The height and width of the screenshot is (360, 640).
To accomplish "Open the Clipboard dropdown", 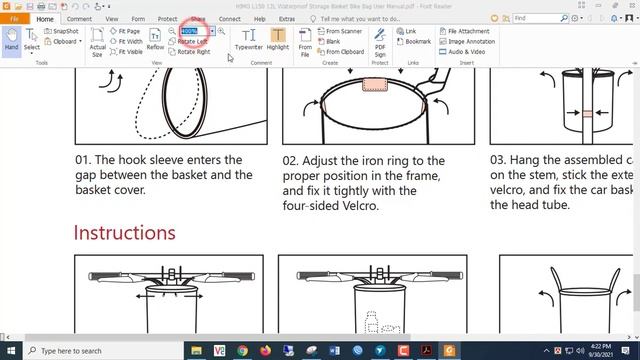I will coord(63,41).
